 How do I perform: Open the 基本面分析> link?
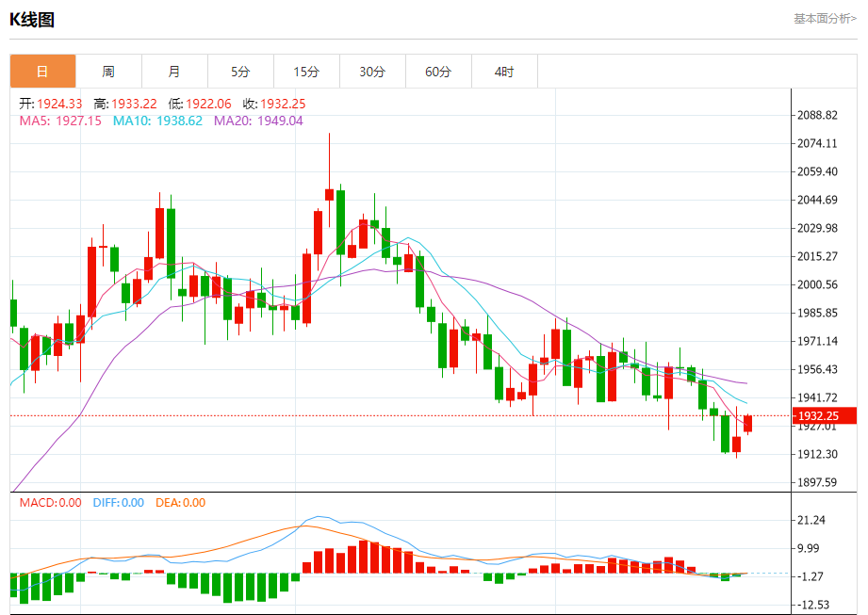(x=825, y=19)
